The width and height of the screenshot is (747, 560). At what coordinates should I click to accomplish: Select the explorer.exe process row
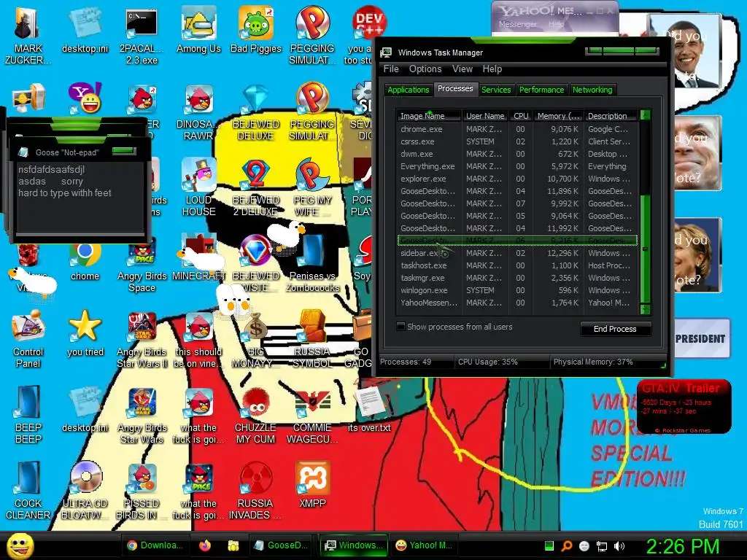point(517,179)
